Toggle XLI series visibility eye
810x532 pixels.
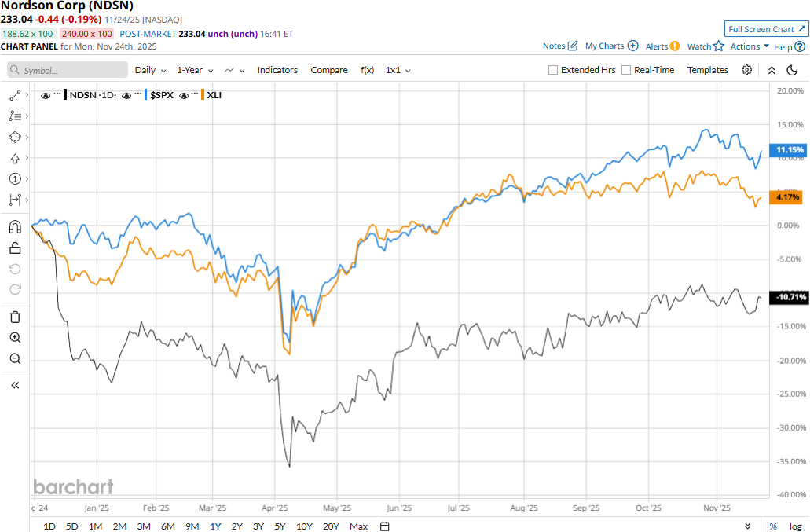[183, 96]
